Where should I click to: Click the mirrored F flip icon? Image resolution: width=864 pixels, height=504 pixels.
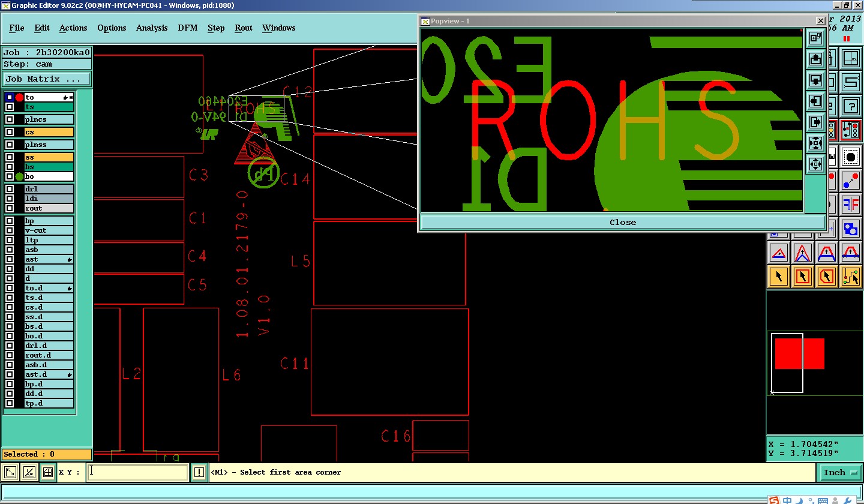[851, 204]
